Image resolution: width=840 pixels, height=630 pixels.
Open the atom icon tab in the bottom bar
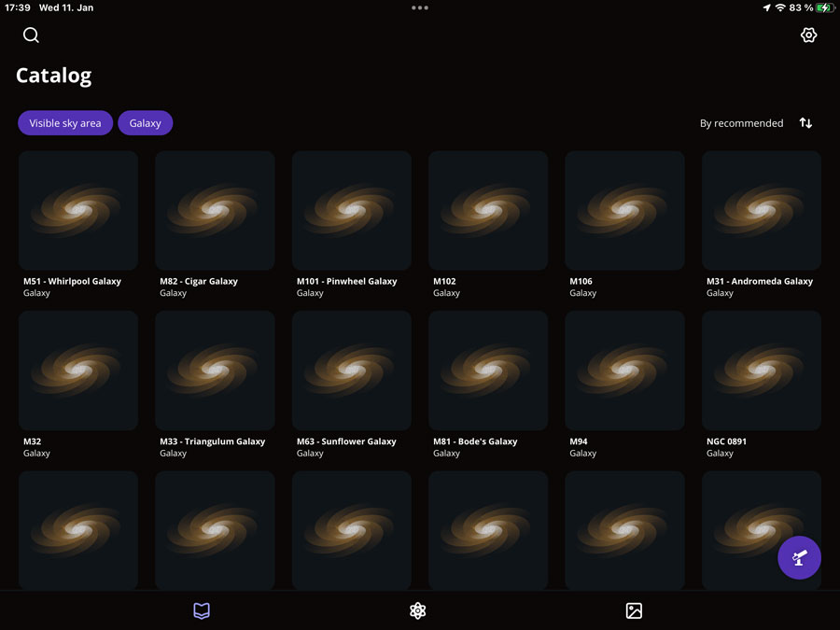(x=417, y=610)
